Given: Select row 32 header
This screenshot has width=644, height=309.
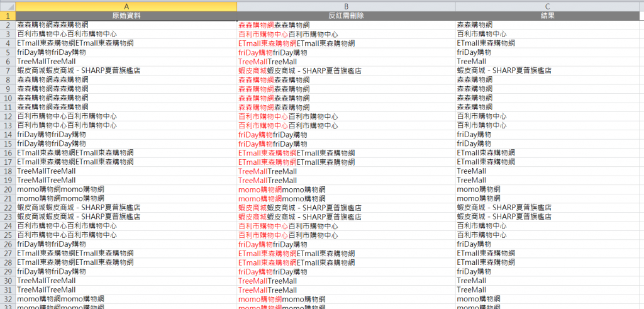Looking at the screenshot, I should pyautogui.click(x=8, y=299).
